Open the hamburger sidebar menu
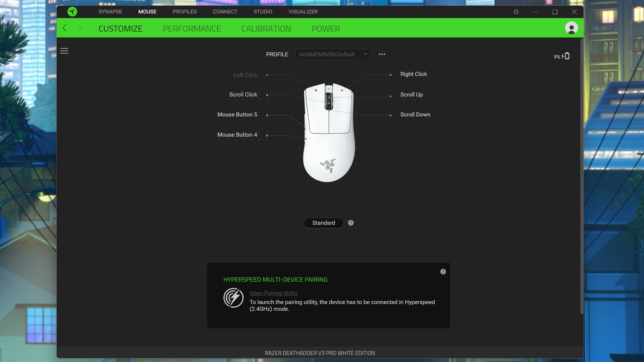 pos(64,51)
